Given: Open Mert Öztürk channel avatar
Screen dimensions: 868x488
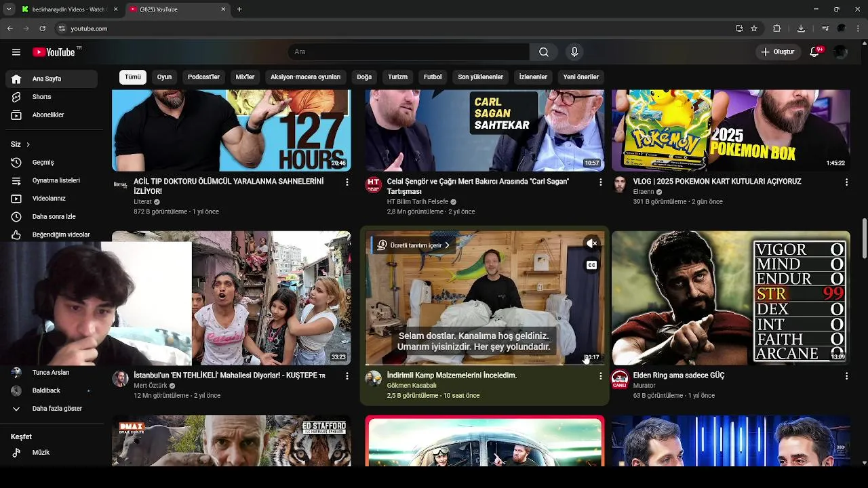Looking at the screenshot, I should click(120, 379).
